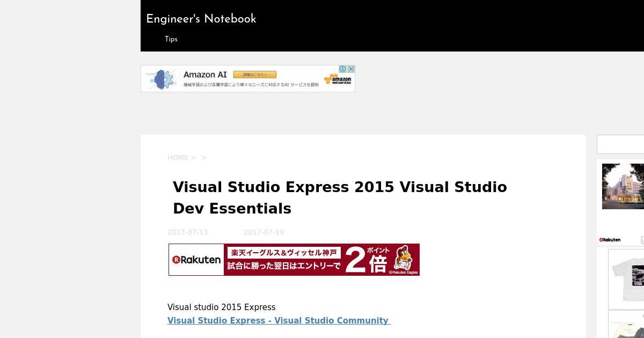Click the 2017-07-19 updated date

264,232
